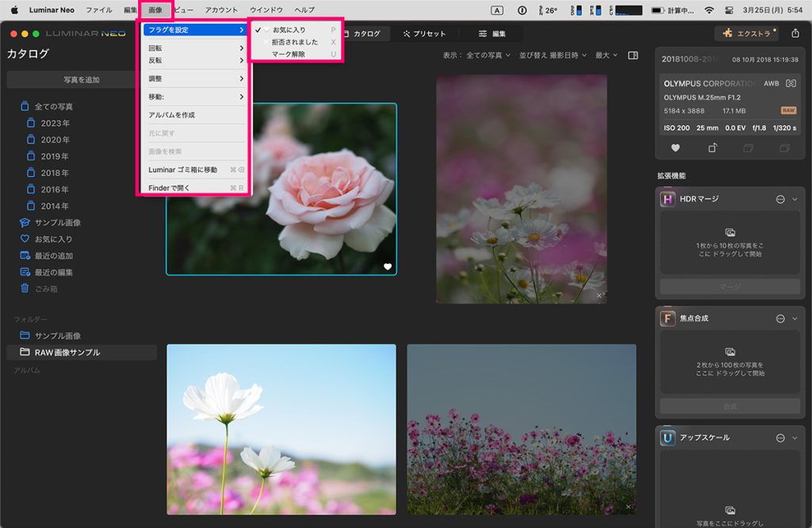Viewport: 812px width, 528px height.
Task: Open Control Center in menu bar
Action: point(730,10)
